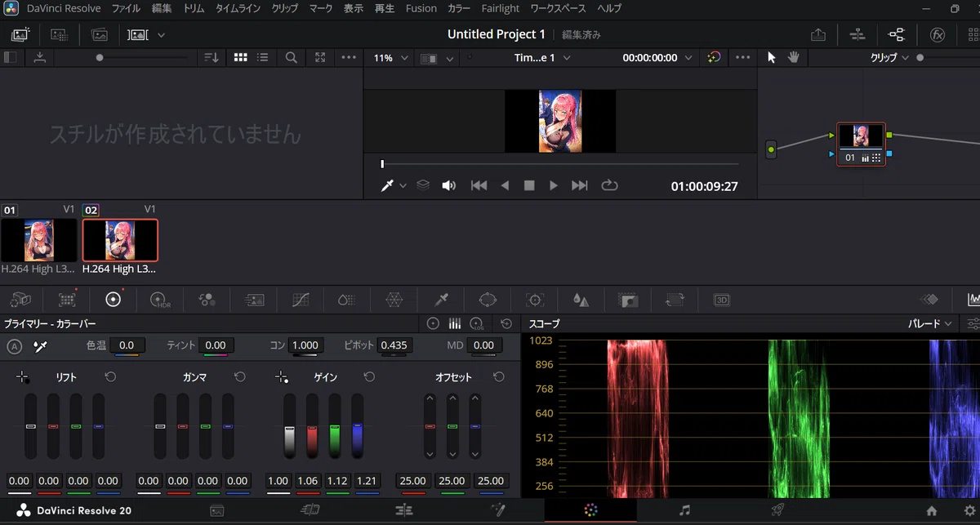Open the viewer timecode options dropdown
The height and width of the screenshot is (525, 980).
[688, 58]
